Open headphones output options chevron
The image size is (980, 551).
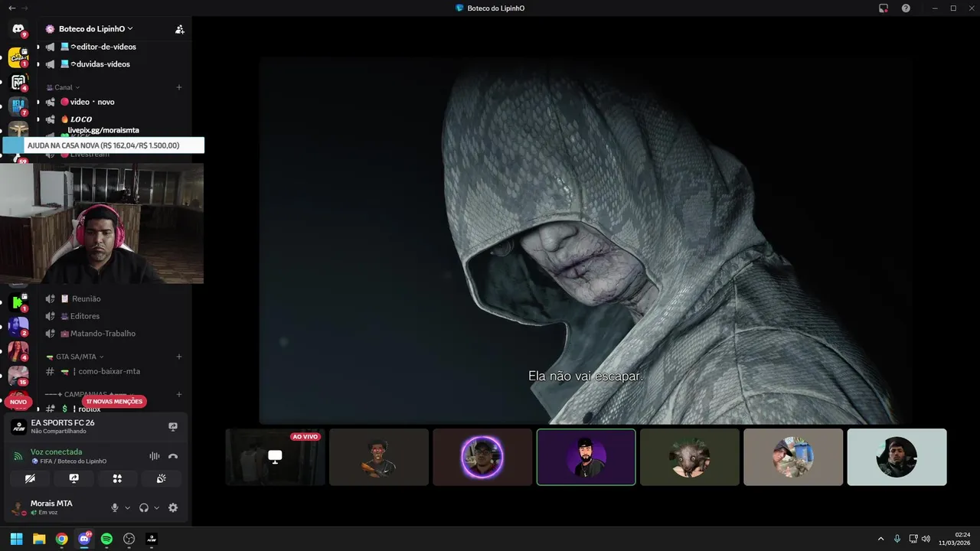[x=157, y=507]
